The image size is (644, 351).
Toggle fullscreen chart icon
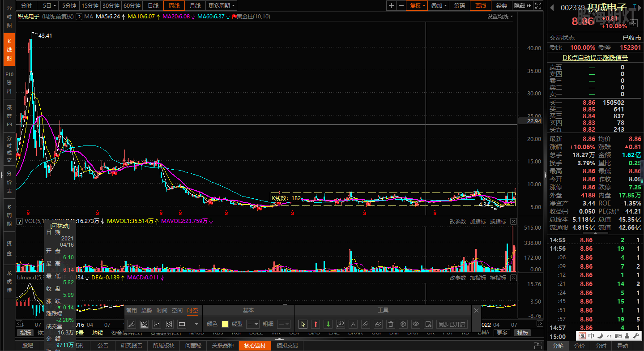[x=538, y=6]
